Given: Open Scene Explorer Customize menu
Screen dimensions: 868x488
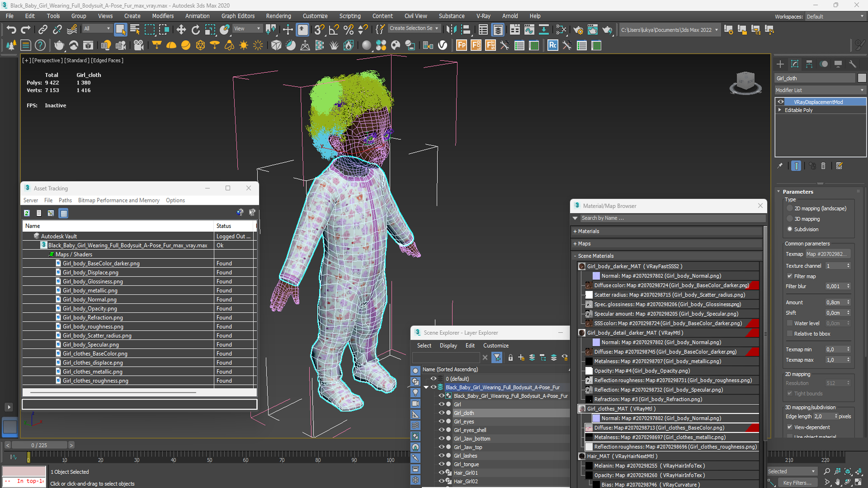Looking at the screenshot, I should click(x=495, y=345).
